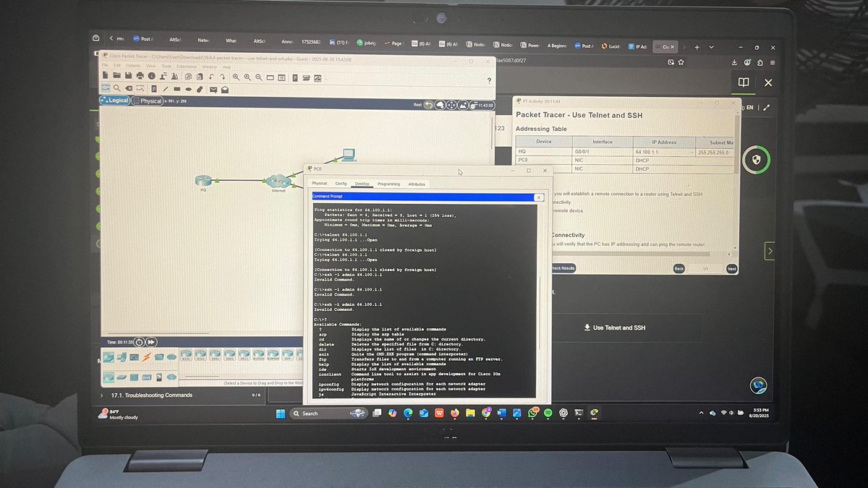The height and width of the screenshot is (488, 868).
Task: Click the Back navigation arrow beside Root
Action: coord(428,105)
